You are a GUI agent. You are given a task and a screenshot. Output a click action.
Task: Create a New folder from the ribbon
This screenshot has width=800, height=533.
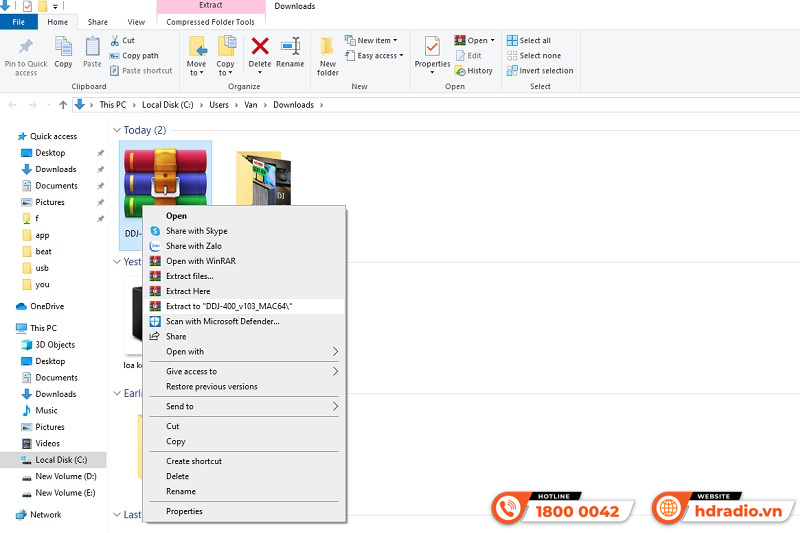(328, 54)
